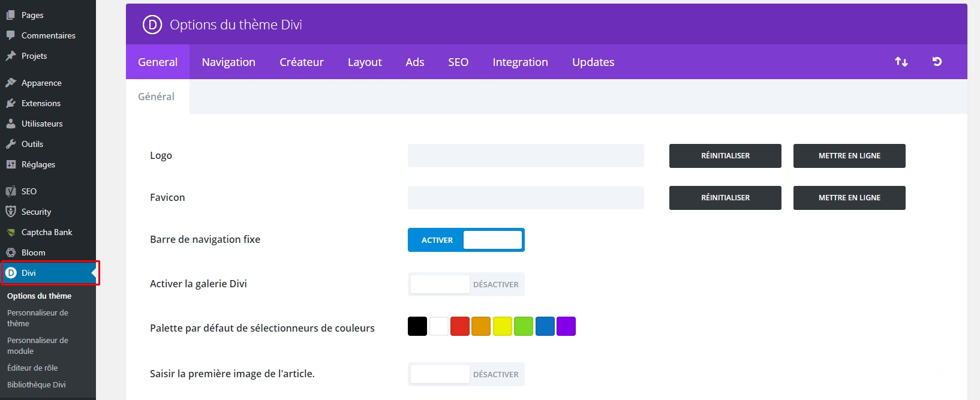Click Réinitialiser button for Favicon
This screenshot has height=400, width=980.
[x=725, y=198]
